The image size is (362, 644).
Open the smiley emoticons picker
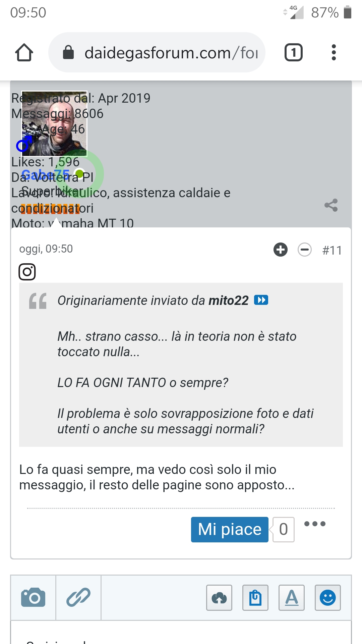[x=328, y=598]
